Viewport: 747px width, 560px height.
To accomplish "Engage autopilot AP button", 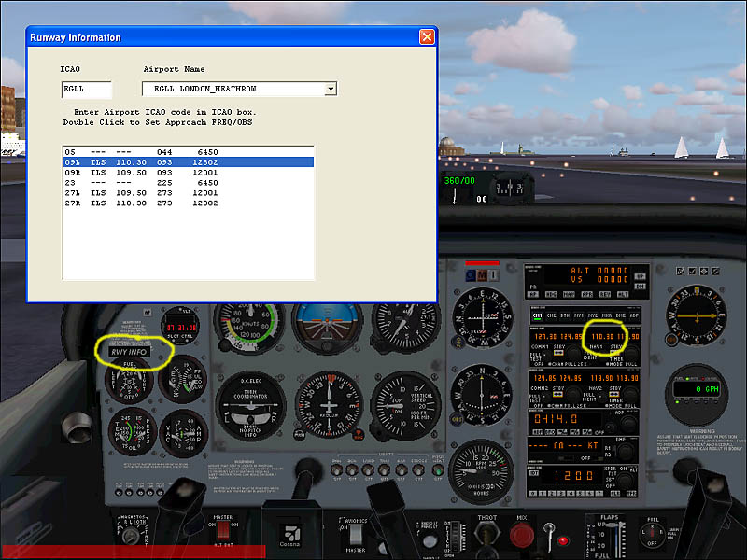I will (533, 295).
